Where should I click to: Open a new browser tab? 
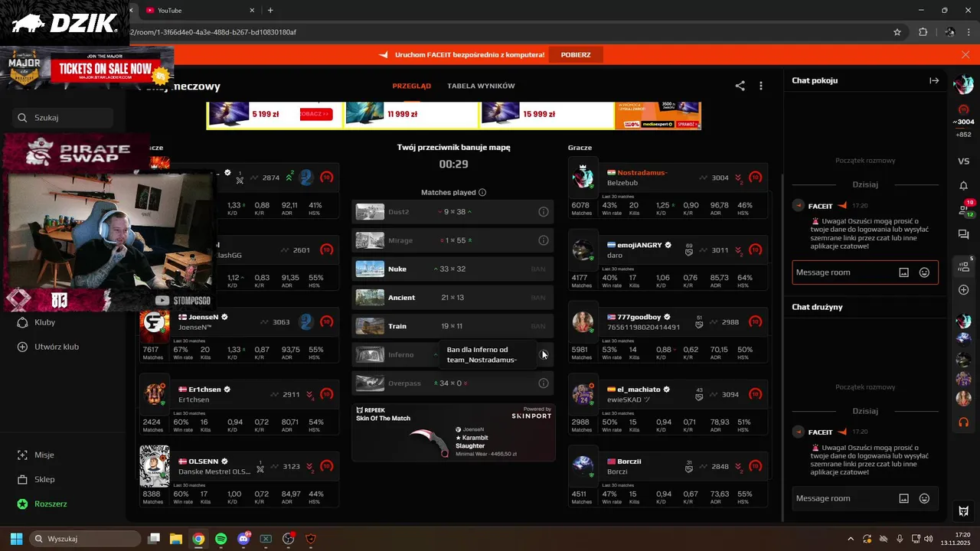(270, 11)
